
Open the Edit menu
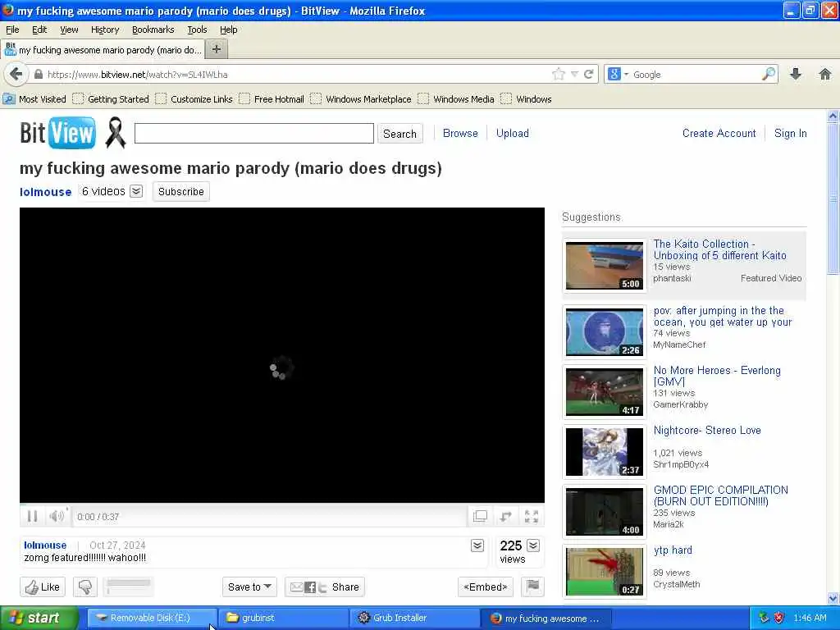(39, 30)
